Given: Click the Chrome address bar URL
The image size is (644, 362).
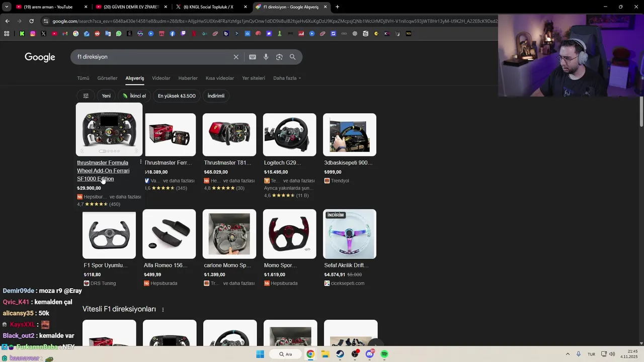Looking at the screenshot, I should click(274, 21).
